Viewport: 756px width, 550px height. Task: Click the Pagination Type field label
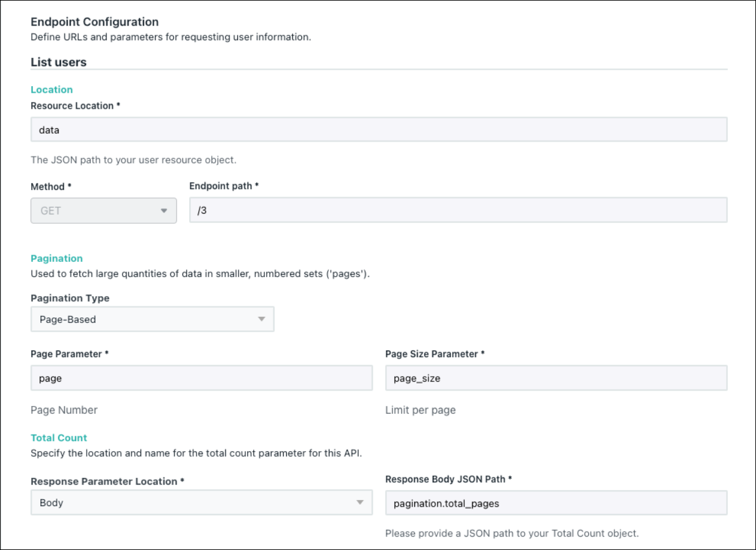[70, 299]
